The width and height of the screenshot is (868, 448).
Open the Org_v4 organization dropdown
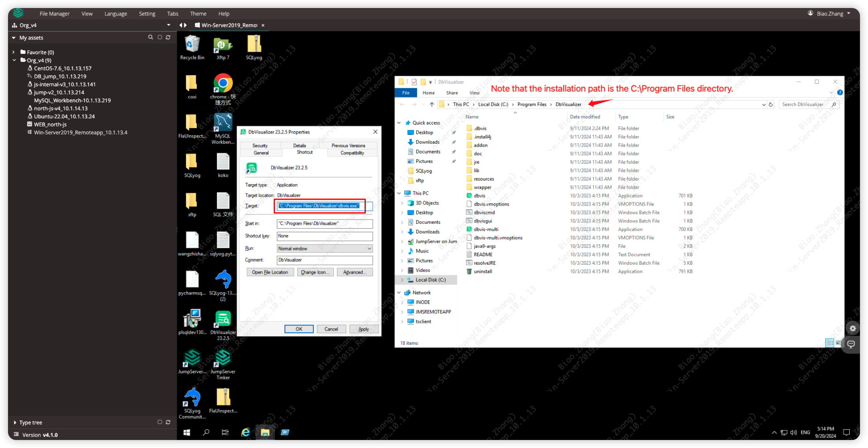pos(169,25)
